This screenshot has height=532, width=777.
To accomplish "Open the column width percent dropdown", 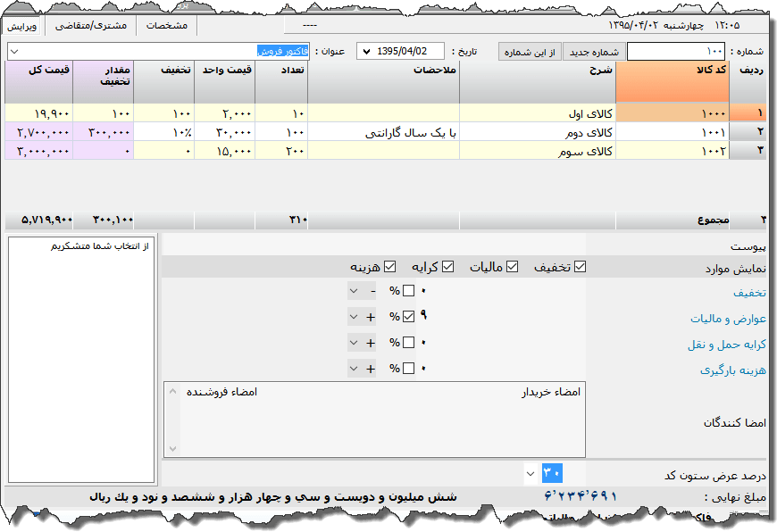I will 531,472.
